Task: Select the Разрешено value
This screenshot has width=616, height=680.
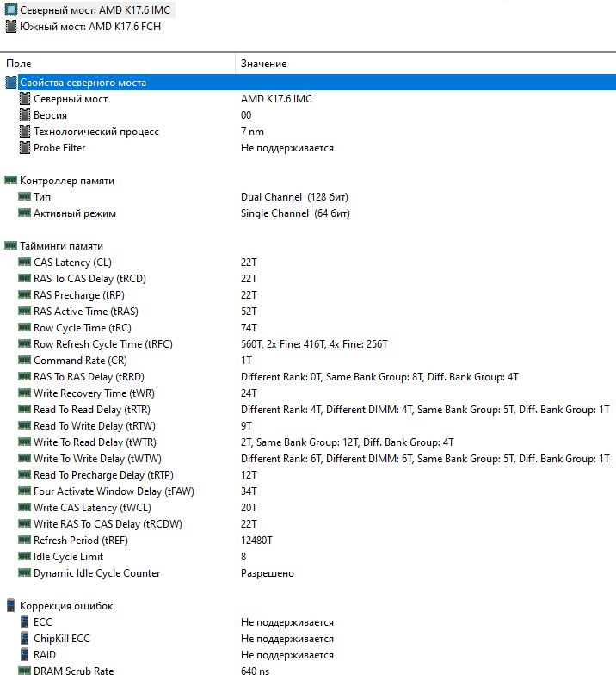Action: click(268, 573)
